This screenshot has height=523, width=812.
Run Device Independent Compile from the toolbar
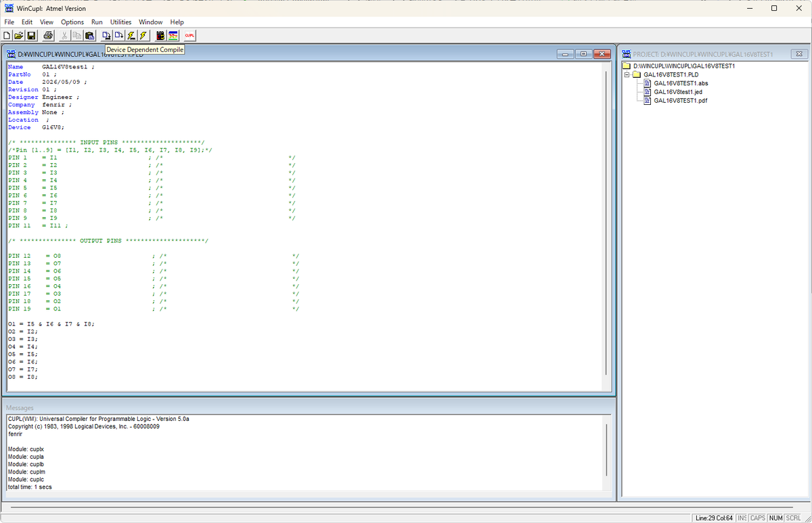119,35
